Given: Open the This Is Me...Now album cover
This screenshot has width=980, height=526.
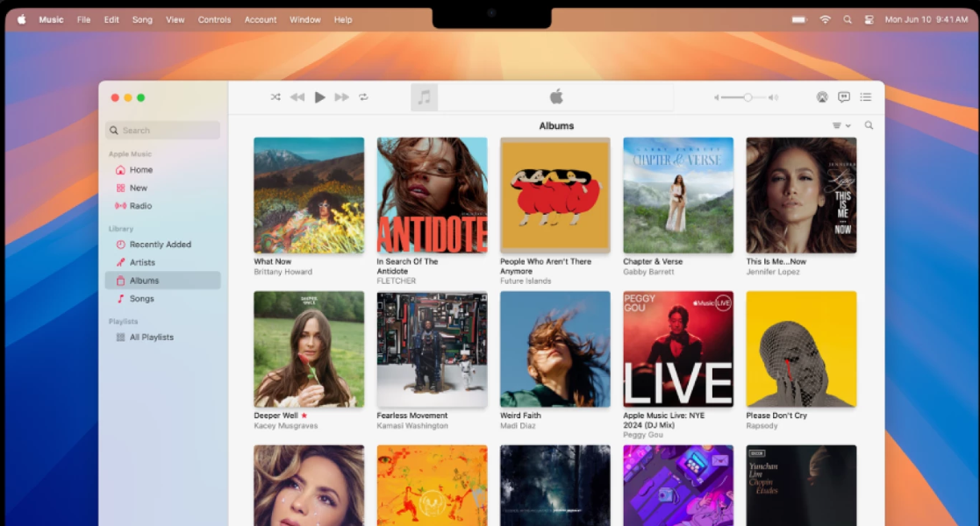Looking at the screenshot, I should [x=801, y=195].
